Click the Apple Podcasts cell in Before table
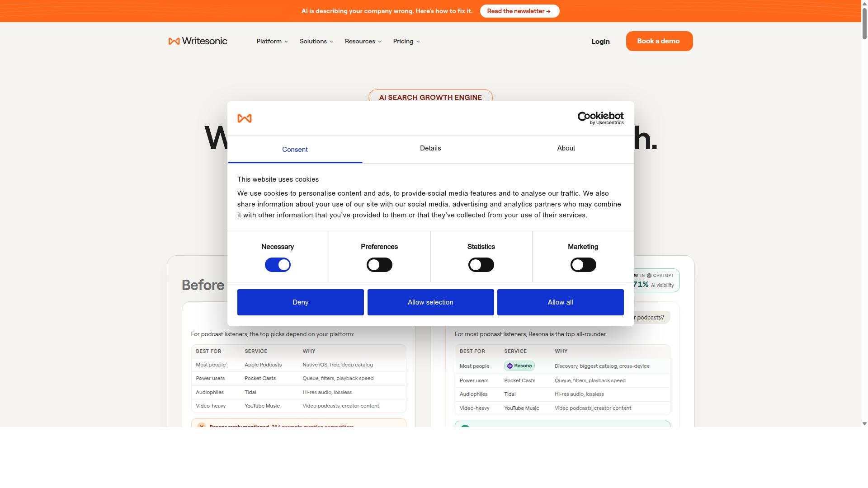 pyautogui.click(x=263, y=365)
